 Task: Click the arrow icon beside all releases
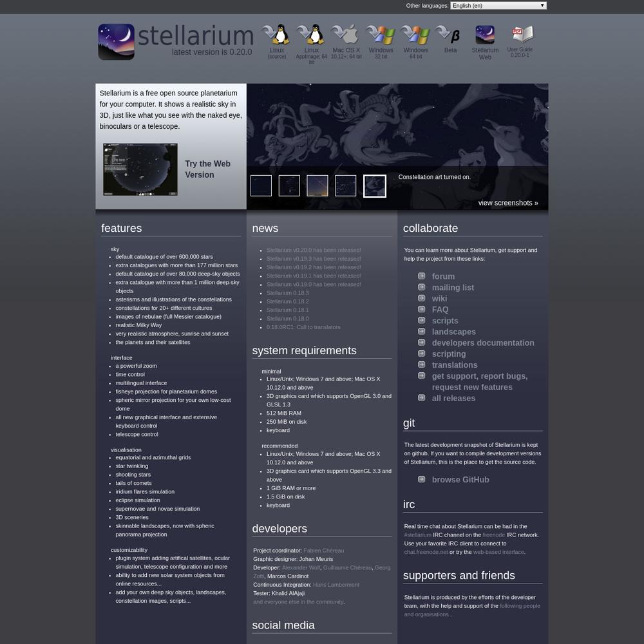[x=421, y=397]
